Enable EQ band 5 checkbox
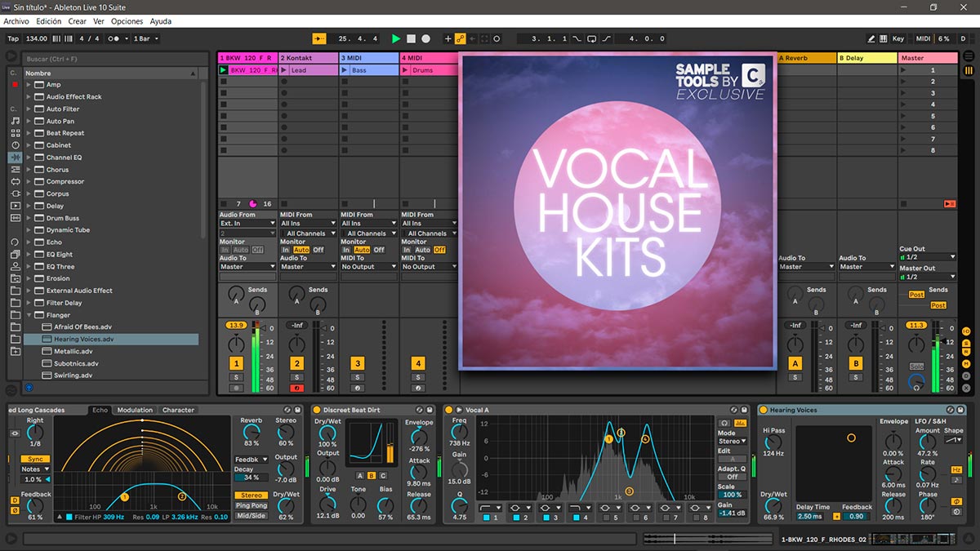This screenshot has width=980, height=551. click(x=605, y=518)
